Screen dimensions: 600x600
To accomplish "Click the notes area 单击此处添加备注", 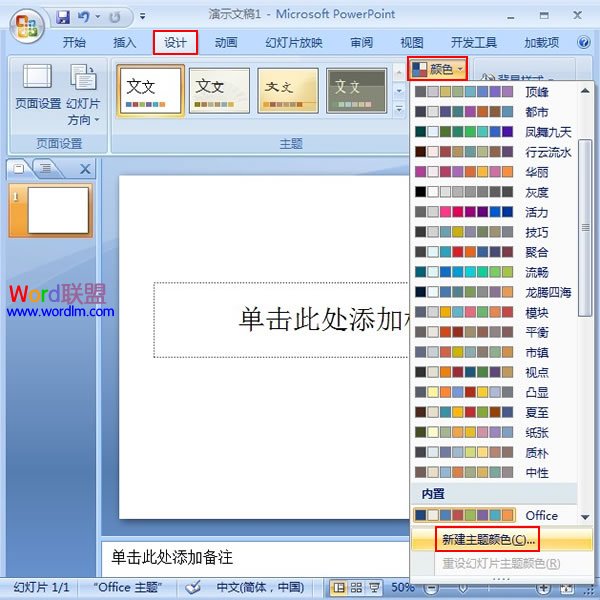I will point(256,558).
